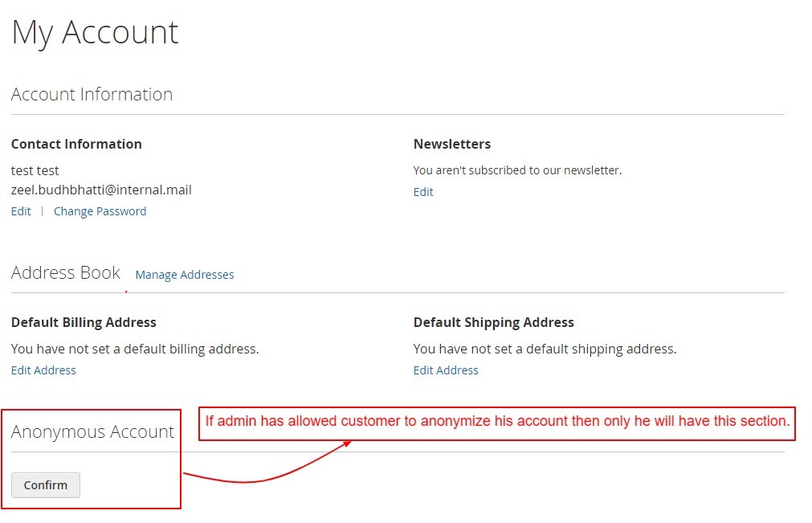
Task: Select the Default Shipping Address heading
Action: [x=494, y=322]
